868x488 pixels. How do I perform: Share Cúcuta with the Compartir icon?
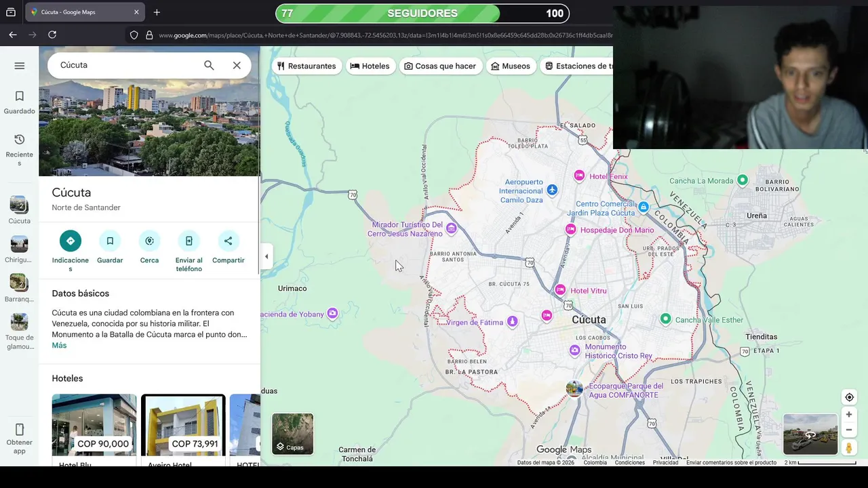point(228,241)
